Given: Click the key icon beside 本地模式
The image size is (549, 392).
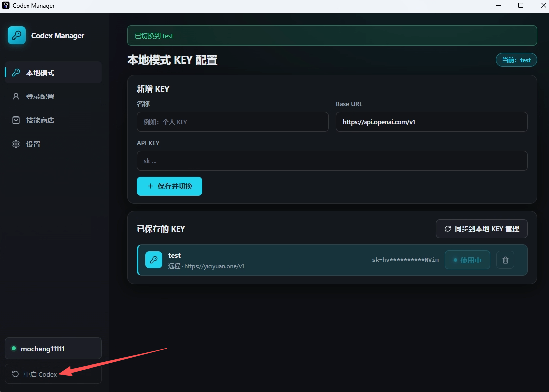Looking at the screenshot, I should tap(16, 73).
